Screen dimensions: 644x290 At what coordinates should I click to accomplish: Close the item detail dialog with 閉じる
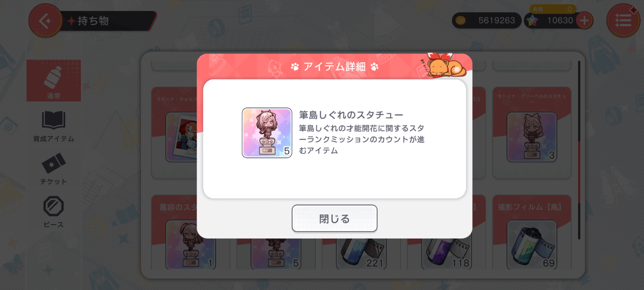[335, 218]
